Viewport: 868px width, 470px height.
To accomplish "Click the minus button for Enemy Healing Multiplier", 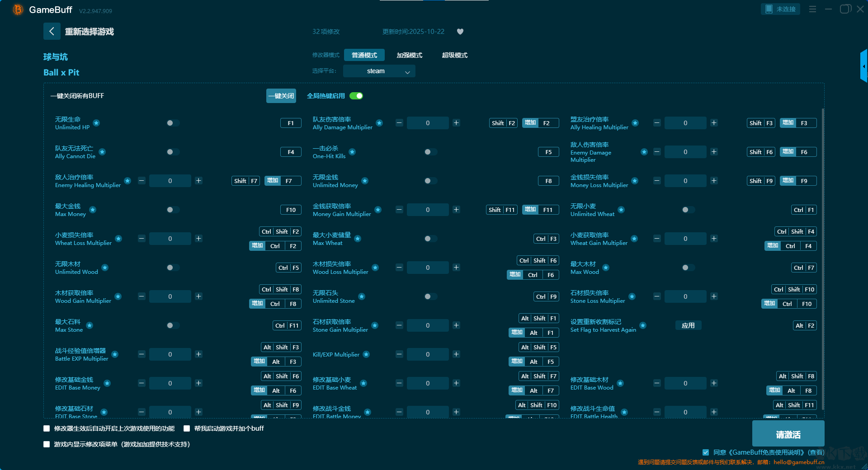I will pyautogui.click(x=142, y=181).
